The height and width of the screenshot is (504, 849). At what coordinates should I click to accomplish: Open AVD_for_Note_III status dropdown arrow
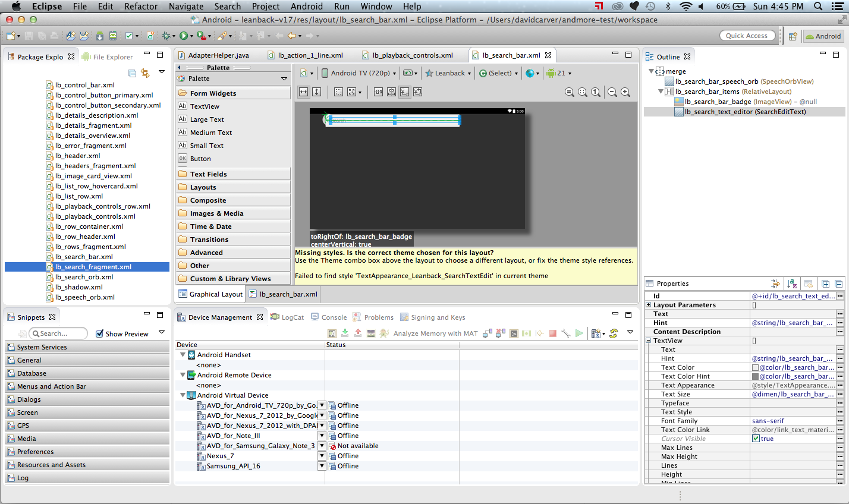point(322,436)
